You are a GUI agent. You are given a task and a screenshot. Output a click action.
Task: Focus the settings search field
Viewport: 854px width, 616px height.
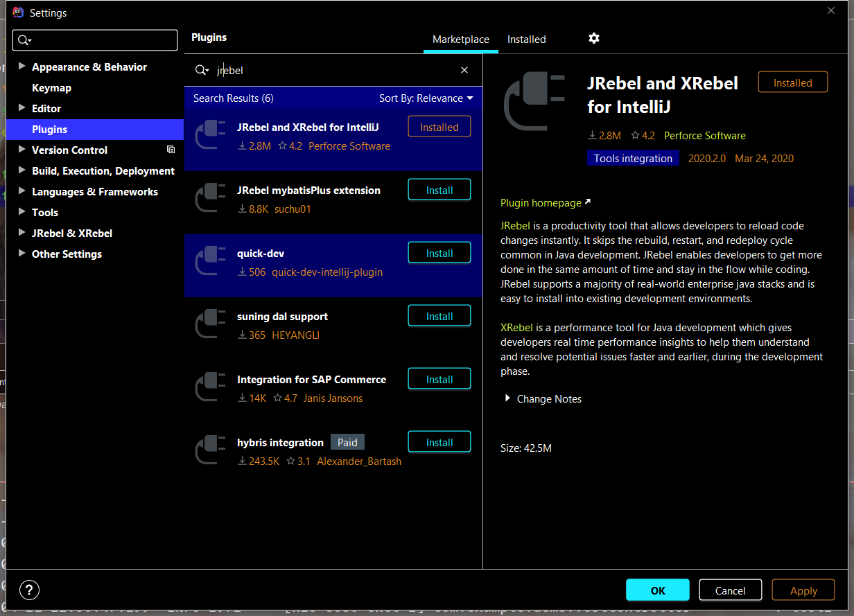click(x=96, y=40)
